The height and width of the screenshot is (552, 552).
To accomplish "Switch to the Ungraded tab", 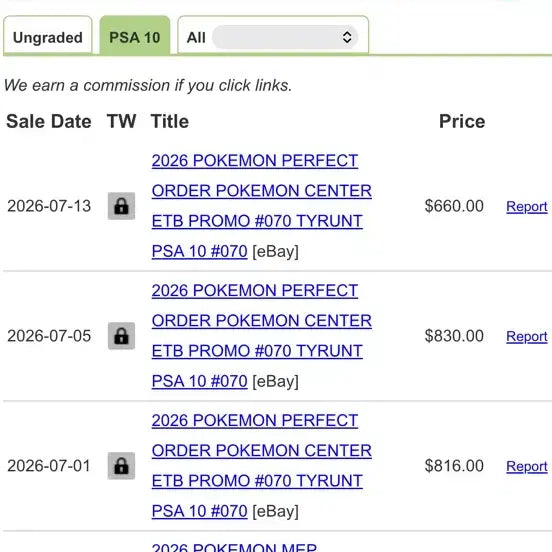I will click(48, 36).
